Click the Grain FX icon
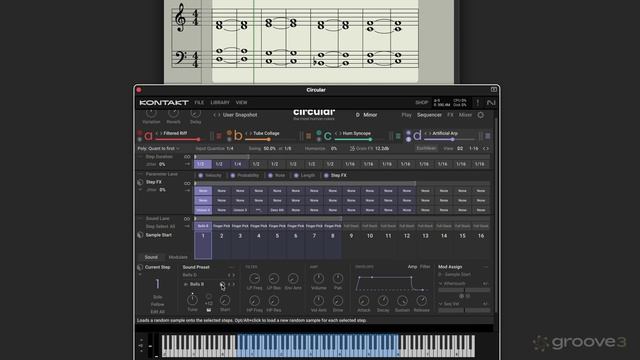The height and width of the screenshot is (360, 640). tap(352, 149)
